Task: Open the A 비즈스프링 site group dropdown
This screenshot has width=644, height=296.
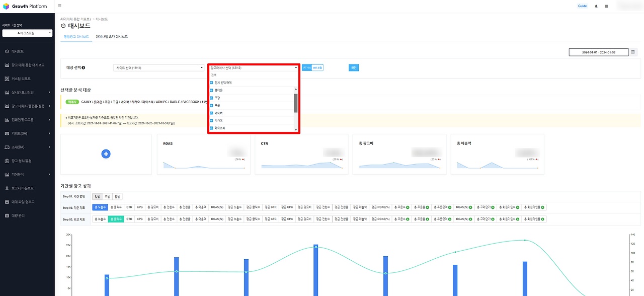Action: [27, 33]
